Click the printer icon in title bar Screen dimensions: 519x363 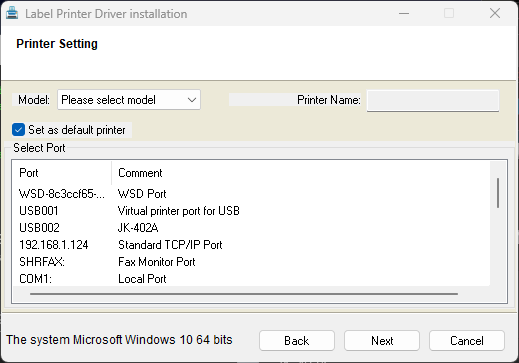point(12,13)
